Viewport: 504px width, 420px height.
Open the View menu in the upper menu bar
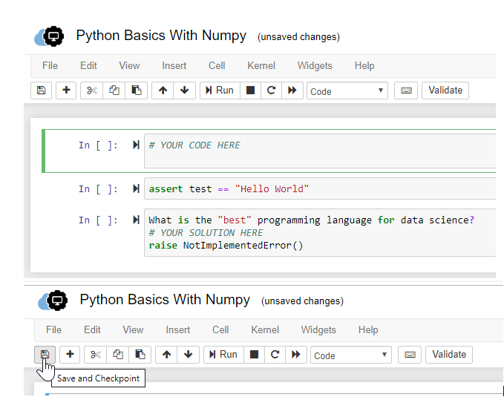point(129,66)
